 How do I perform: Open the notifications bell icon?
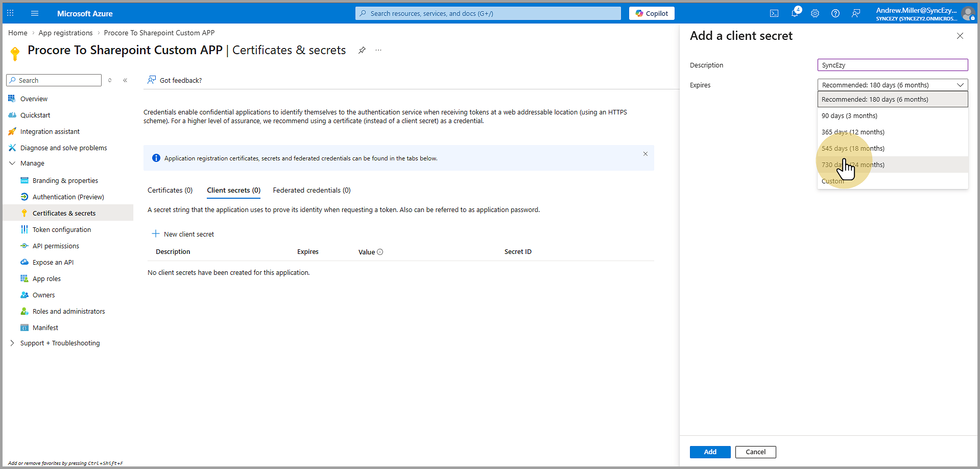795,13
